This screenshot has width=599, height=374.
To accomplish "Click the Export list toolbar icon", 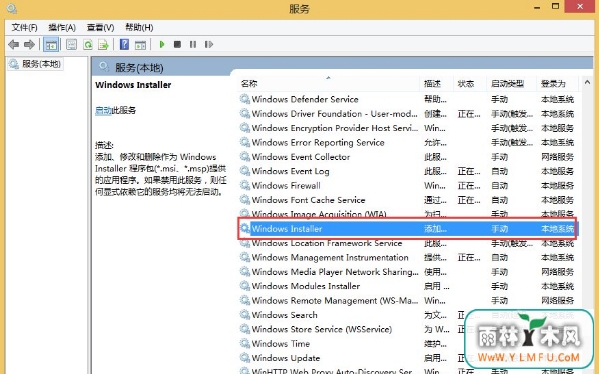I will click(x=103, y=45).
